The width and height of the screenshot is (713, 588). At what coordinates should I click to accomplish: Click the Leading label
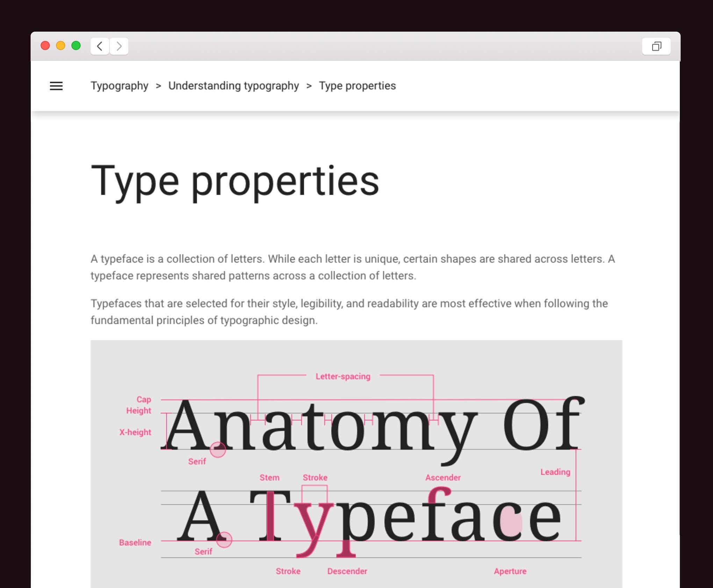click(x=555, y=472)
